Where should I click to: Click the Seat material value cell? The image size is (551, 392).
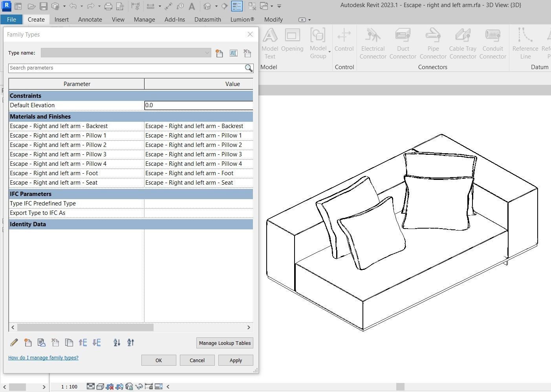(199, 183)
